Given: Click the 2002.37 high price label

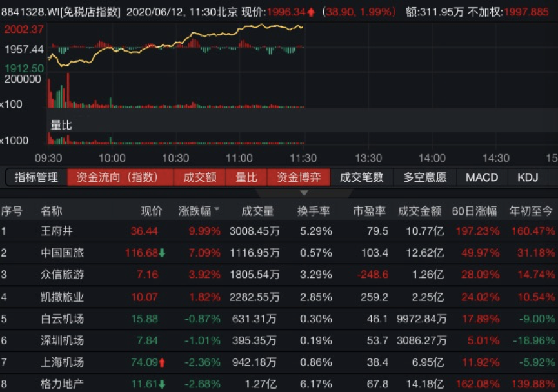Looking at the screenshot, I should pos(24,29).
